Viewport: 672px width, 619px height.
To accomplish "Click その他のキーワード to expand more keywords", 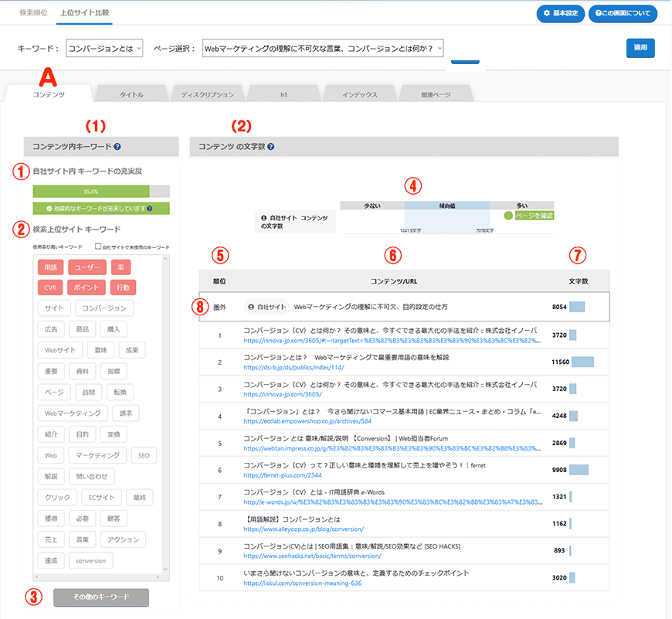I will tap(101, 597).
